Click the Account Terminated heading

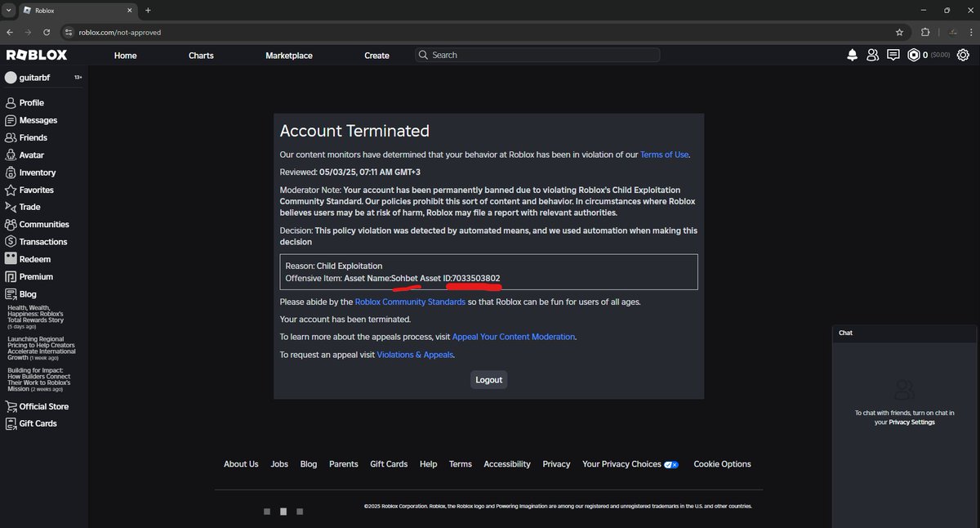[x=354, y=131]
